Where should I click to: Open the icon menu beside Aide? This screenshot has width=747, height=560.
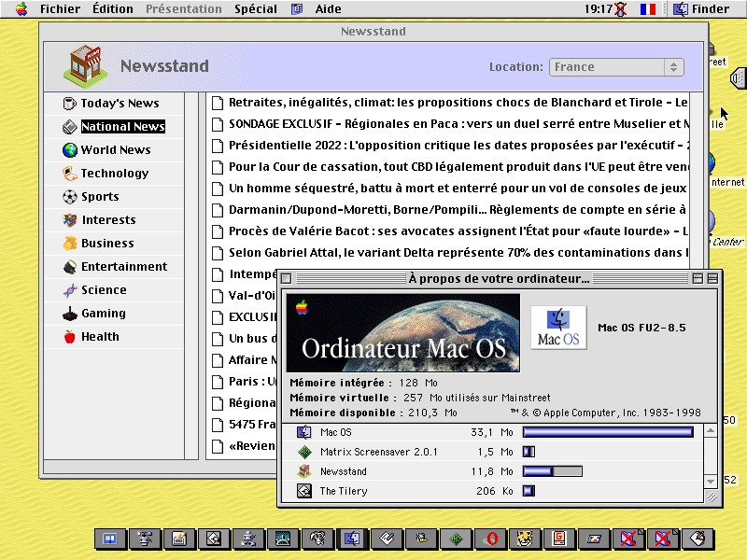(297, 8)
